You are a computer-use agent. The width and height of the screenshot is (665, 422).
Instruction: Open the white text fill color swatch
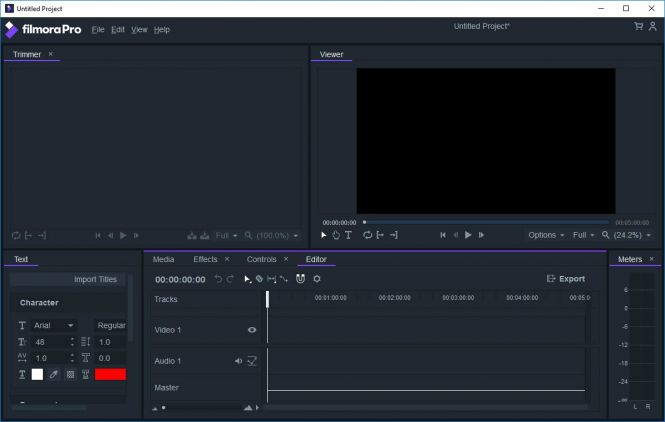[37, 374]
